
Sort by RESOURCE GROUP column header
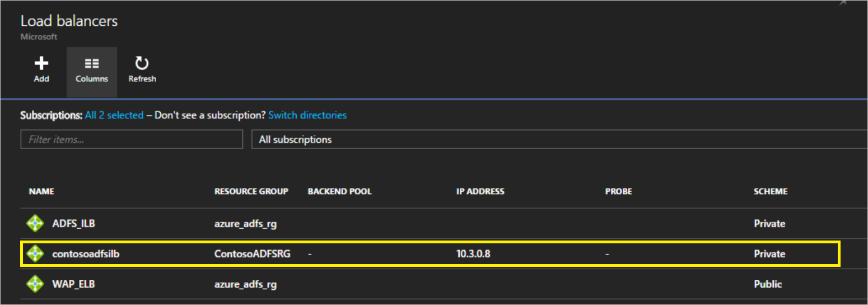click(x=251, y=191)
